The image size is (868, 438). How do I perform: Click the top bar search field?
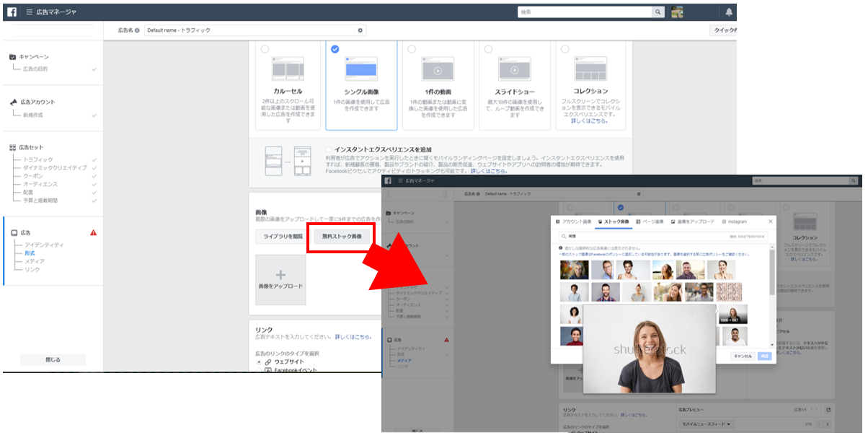(x=585, y=12)
